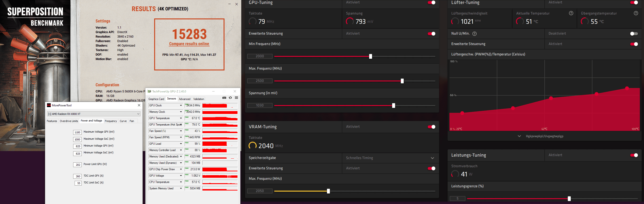
Task: Enable the Null U/Min. switch
Action: 634,34
